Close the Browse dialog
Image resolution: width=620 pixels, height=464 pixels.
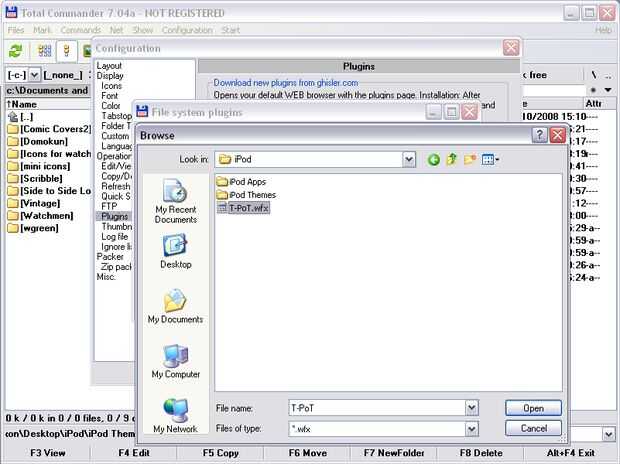(x=558, y=135)
